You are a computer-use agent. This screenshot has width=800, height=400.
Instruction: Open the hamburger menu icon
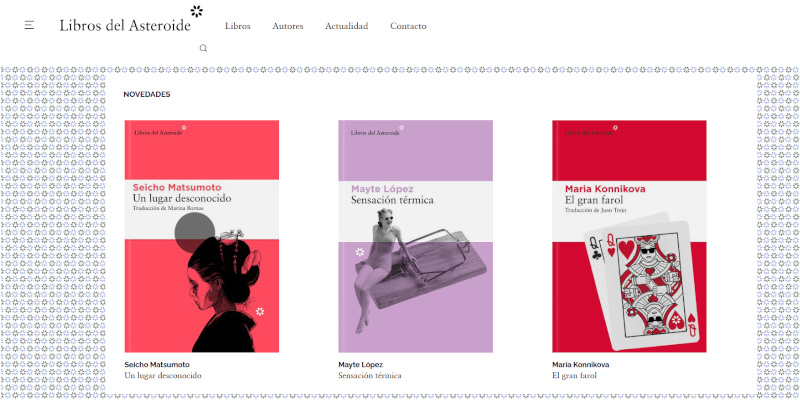tap(29, 25)
